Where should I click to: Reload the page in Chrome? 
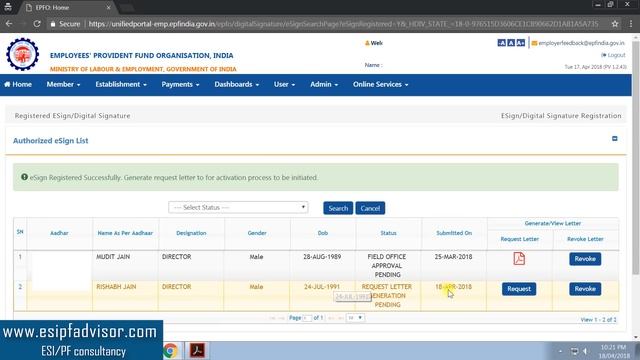(x=37, y=24)
